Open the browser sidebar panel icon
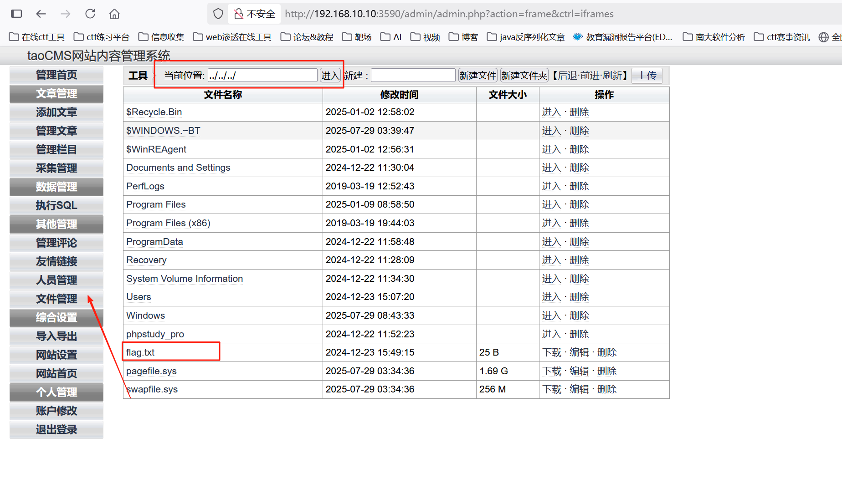This screenshot has height=504, width=842. click(16, 14)
